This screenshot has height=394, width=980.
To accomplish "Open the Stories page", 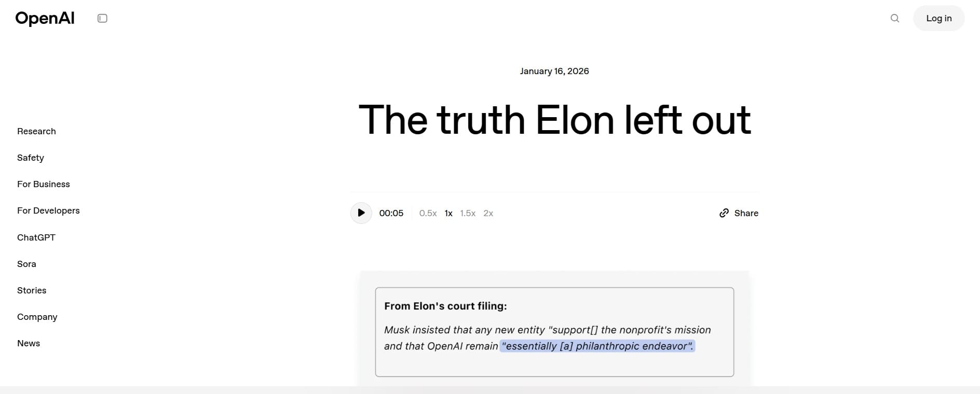I will [32, 290].
